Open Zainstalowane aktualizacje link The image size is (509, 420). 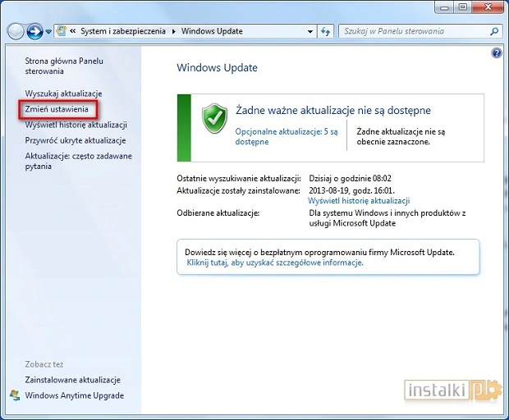click(x=73, y=380)
